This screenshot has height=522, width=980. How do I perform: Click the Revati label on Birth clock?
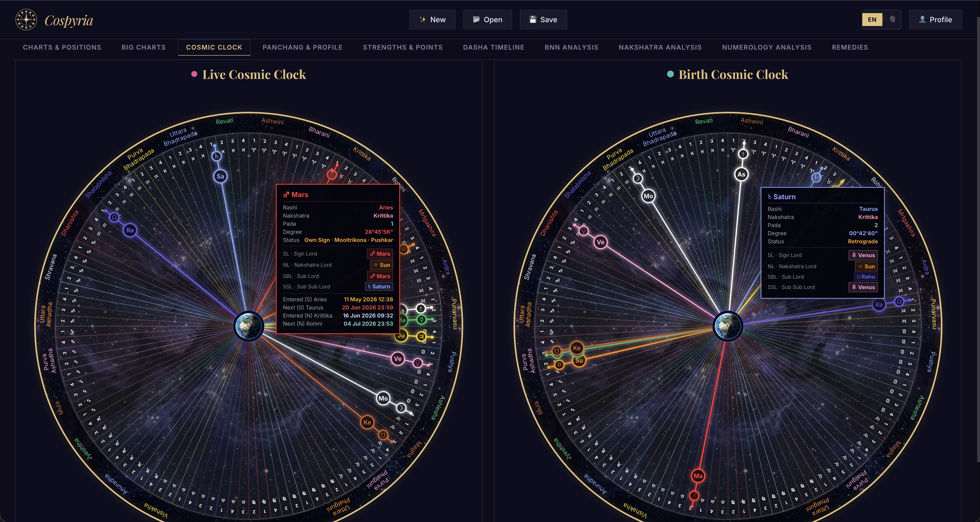click(x=704, y=121)
